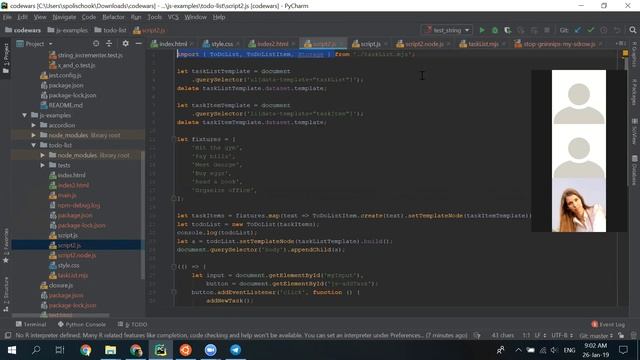Open the Refactor menu
The image size is (640, 360).
pos(113,17)
